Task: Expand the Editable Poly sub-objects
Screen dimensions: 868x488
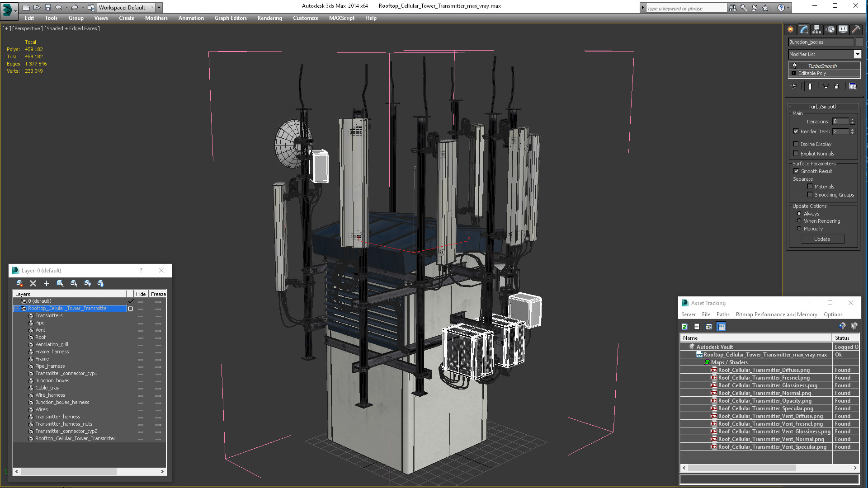Action: 793,73
